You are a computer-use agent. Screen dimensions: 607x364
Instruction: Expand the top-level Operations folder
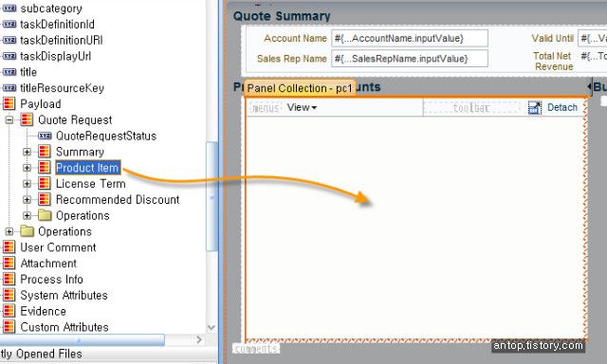(x=9, y=231)
